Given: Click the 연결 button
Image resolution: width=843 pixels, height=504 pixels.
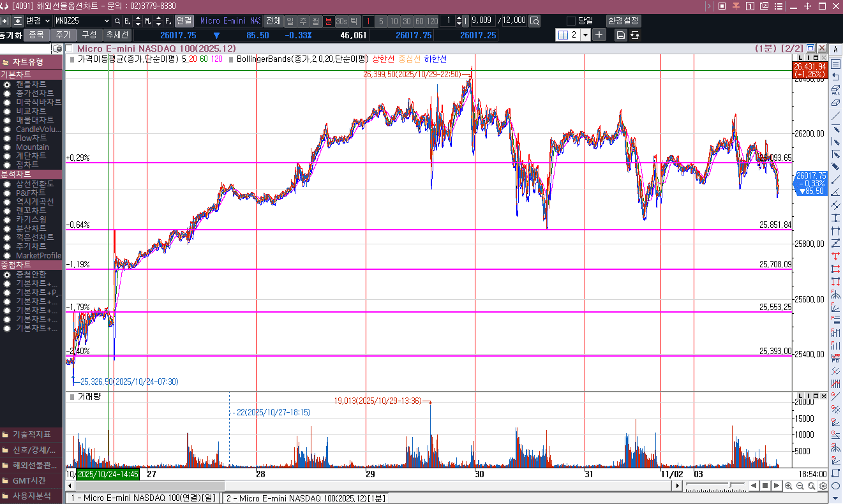Looking at the screenshot, I should coord(184,20).
